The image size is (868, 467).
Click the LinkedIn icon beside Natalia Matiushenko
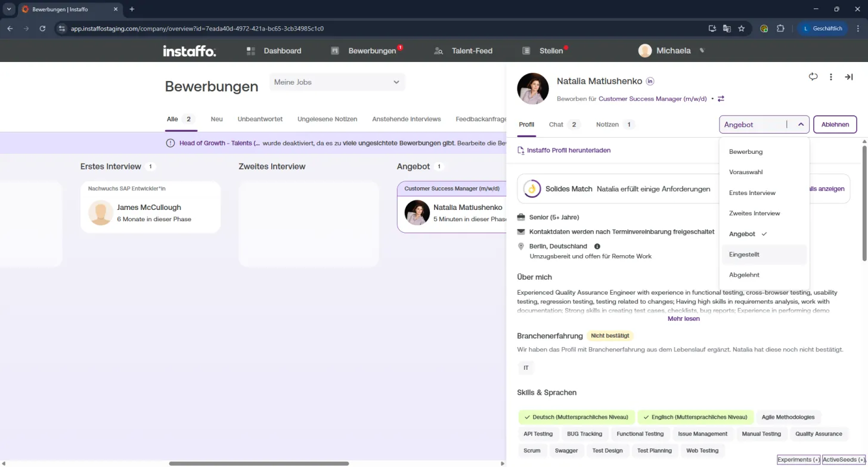pyautogui.click(x=650, y=81)
